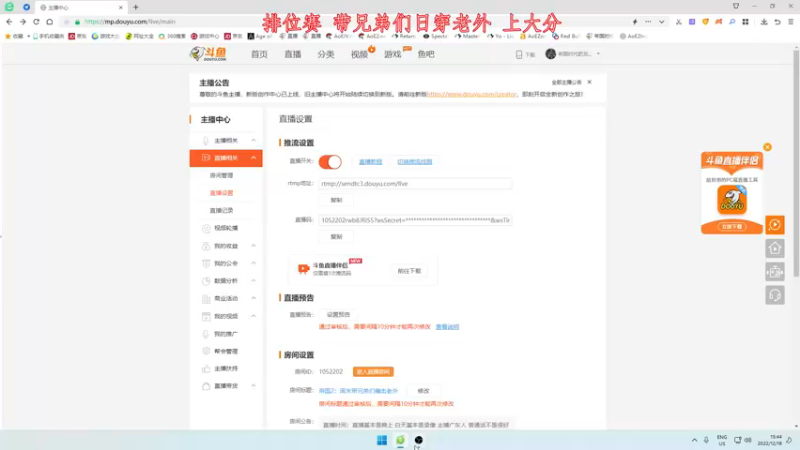Click the 我的推广 sidebar icon
The image size is (800, 450).
tap(206, 334)
